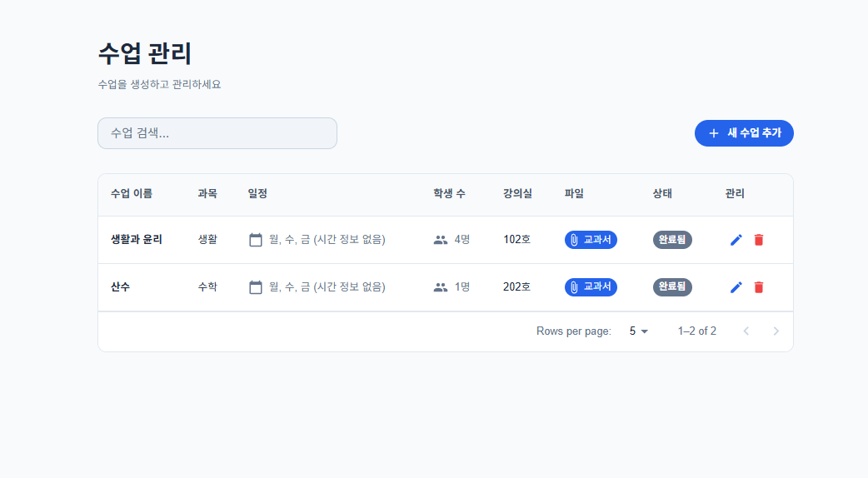Screen dimensions: 868x478
Task: Delete the 산수 class row
Action: pos(758,287)
